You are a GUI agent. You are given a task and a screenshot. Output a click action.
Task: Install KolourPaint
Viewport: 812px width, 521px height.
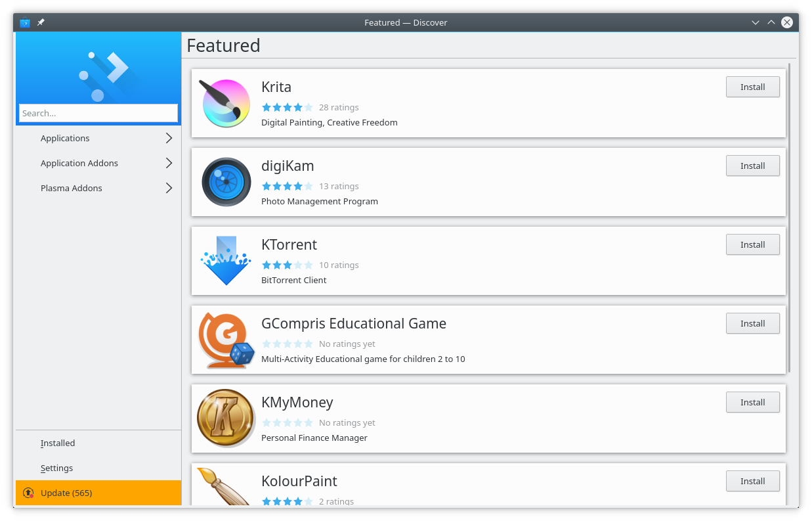coord(753,481)
